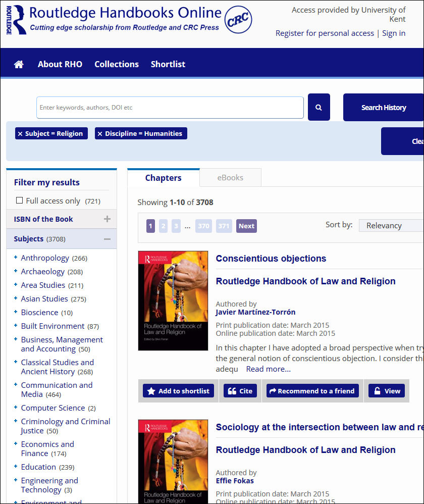Open the Shortlist navigation item

pyautogui.click(x=168, y=64)
